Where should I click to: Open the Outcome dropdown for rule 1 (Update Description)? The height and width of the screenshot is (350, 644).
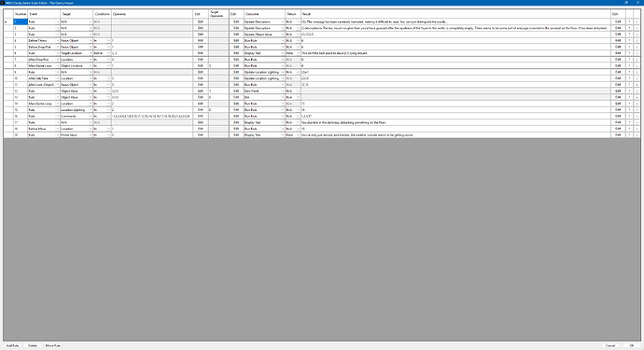pos(264,21)
